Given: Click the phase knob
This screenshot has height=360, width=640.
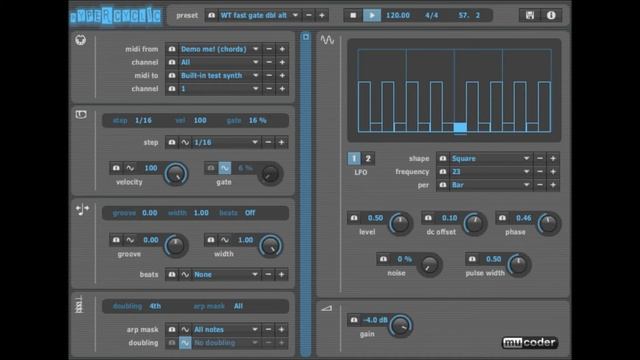Looking at the screenshot, I should (x=549, y=224).
